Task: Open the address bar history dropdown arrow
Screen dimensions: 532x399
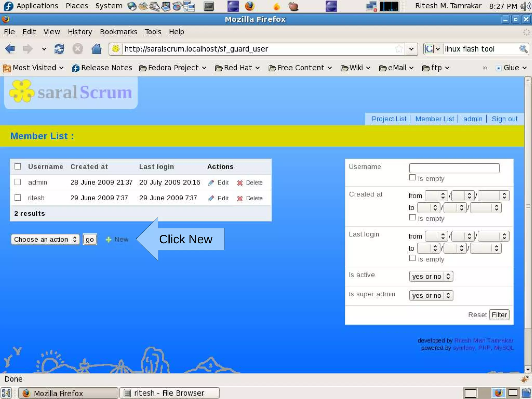Action: click(x=411, y=49)
